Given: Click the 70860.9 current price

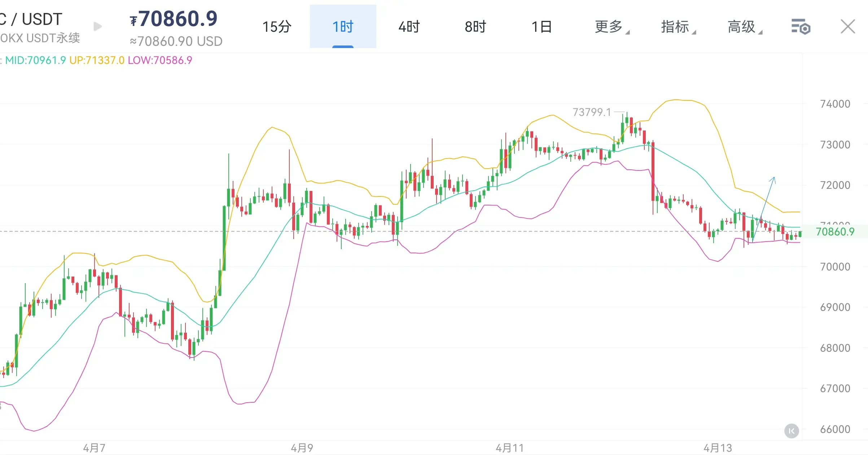Looking at the screenshot, I should click(x=178, y=19).
